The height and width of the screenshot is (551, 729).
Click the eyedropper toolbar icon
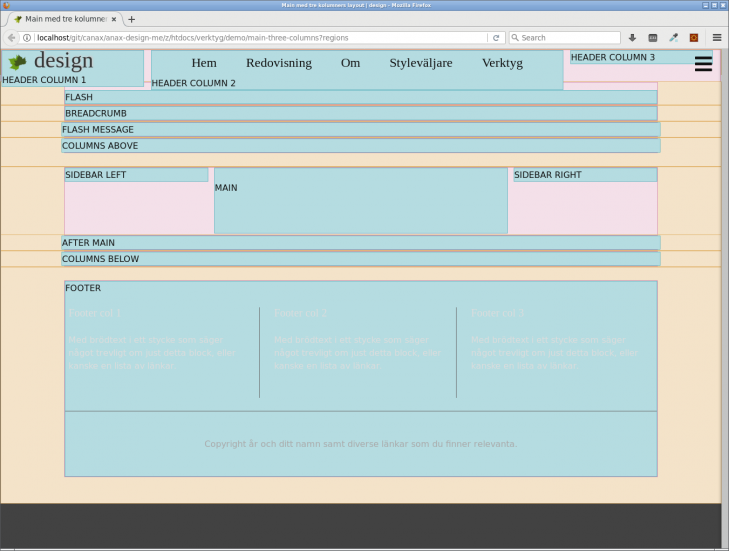click(x=673, y=38)
